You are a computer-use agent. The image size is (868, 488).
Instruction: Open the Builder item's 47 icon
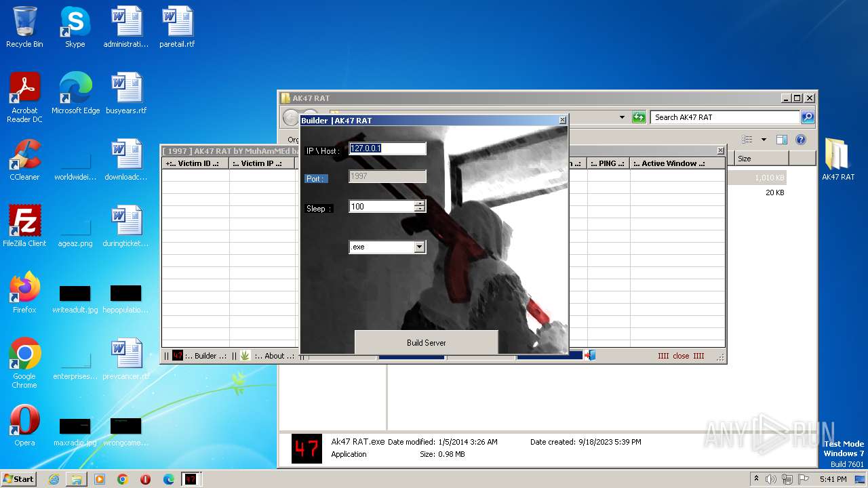[178, 355]
